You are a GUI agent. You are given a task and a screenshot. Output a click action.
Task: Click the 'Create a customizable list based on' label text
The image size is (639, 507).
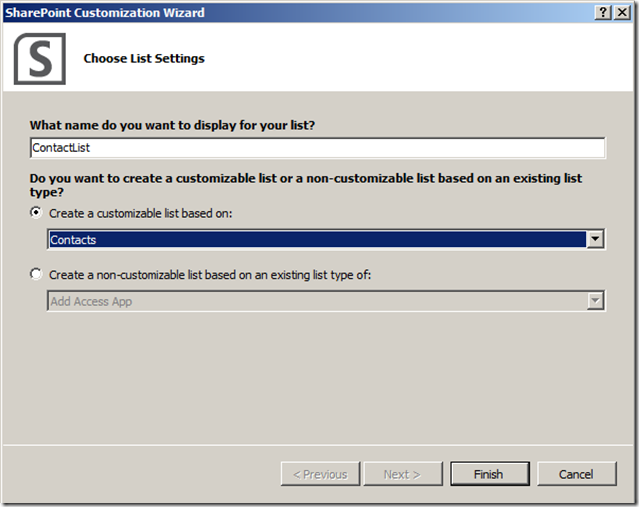(142, 213)
